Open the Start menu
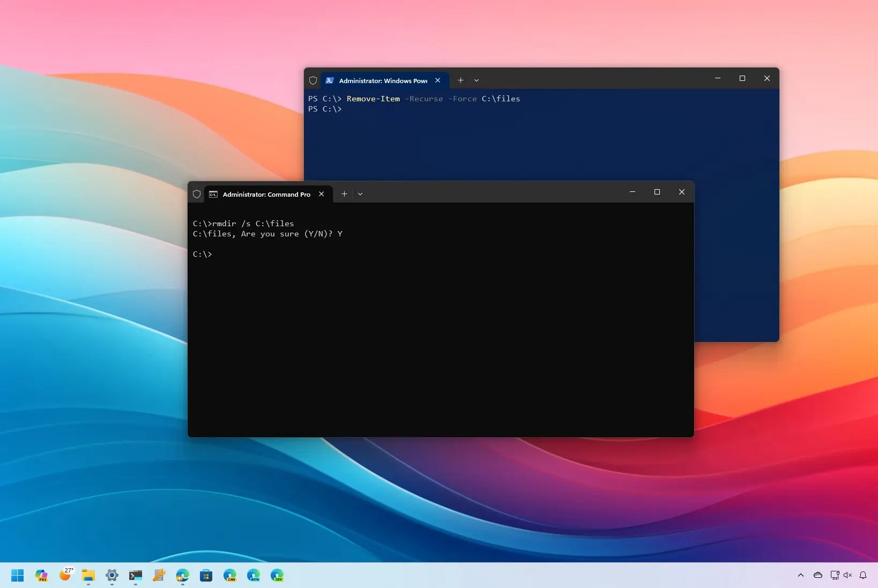The width and height of the screenshot is (878, 588). coord(17,576)
